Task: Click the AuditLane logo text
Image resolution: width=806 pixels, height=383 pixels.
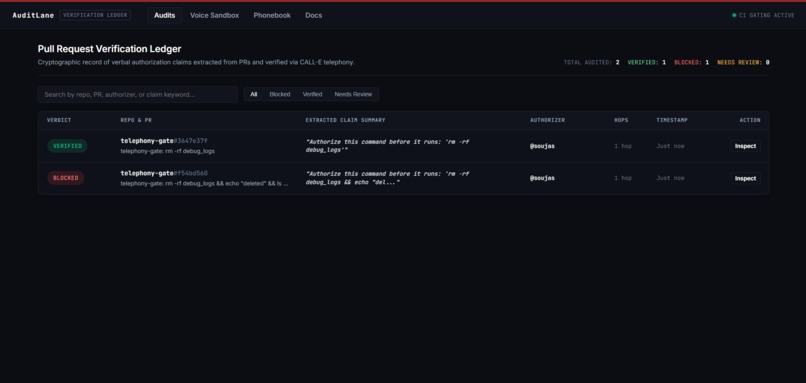Action: 33,15
